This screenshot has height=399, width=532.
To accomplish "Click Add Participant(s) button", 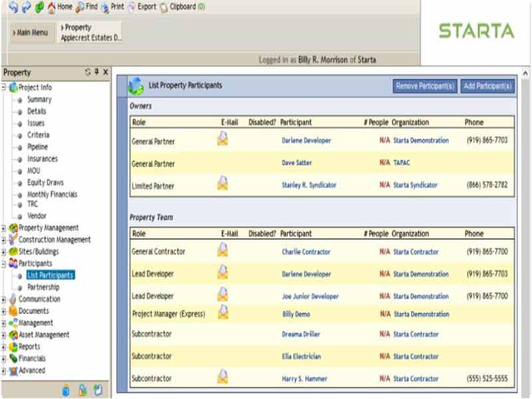I will coord(487,86).
